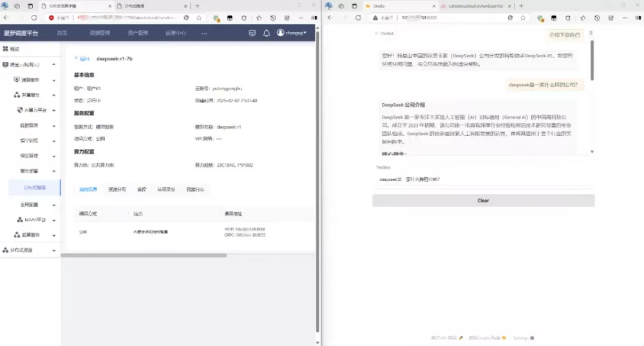Open 资源管理 in the top navigation
Image resolution: width=644 pixels, height=346 pixels.
point(100,33)
